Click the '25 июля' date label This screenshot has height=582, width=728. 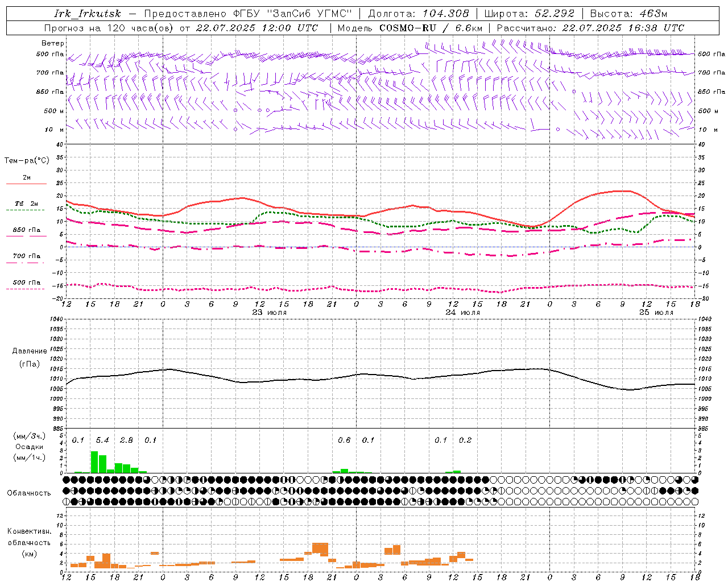[x=656, y=313]
